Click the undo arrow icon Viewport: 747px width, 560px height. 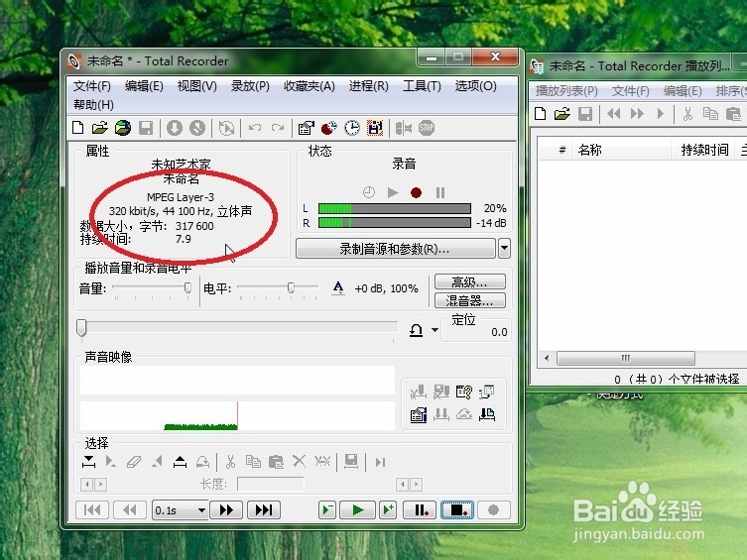pyautogui.click(x=254, y=128)
